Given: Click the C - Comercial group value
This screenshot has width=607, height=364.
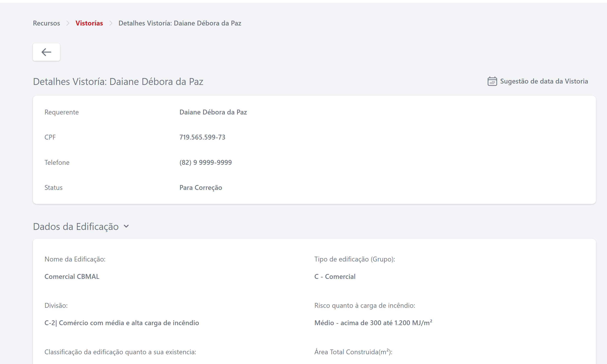Looking at the screenshot, I should coord(335,276).
